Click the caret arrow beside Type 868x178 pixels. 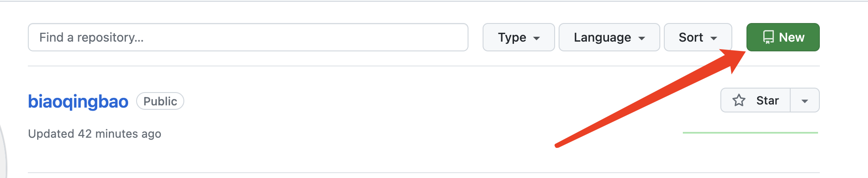tap(537, 39)
